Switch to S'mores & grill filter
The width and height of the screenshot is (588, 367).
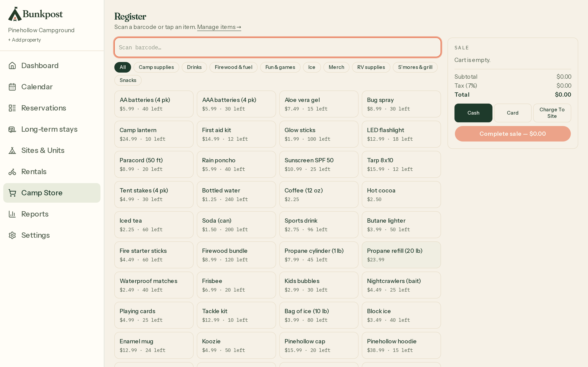(x=415, y=67)
